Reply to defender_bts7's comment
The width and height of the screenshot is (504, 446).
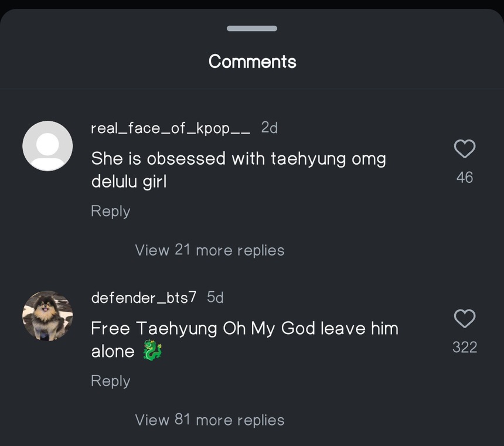click(110, 381)
